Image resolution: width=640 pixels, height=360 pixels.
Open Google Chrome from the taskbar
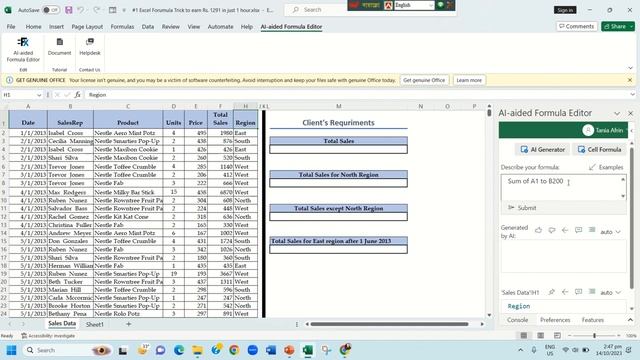pos(234,350)
